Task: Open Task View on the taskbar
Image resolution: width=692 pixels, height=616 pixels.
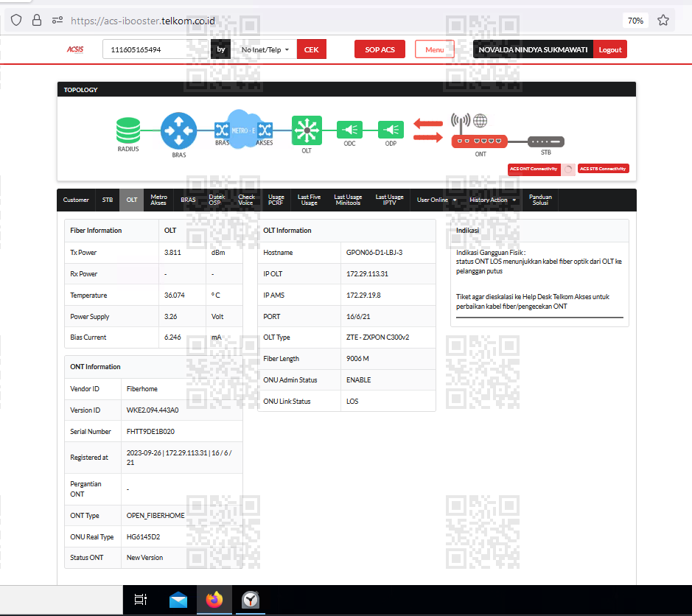Action: point(140,600)
